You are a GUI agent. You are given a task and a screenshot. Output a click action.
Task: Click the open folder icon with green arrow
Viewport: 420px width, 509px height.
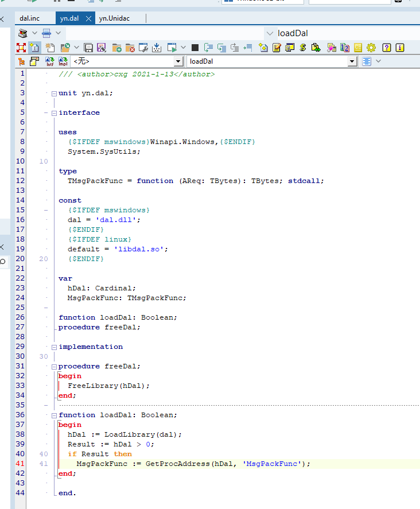[65, 48]
